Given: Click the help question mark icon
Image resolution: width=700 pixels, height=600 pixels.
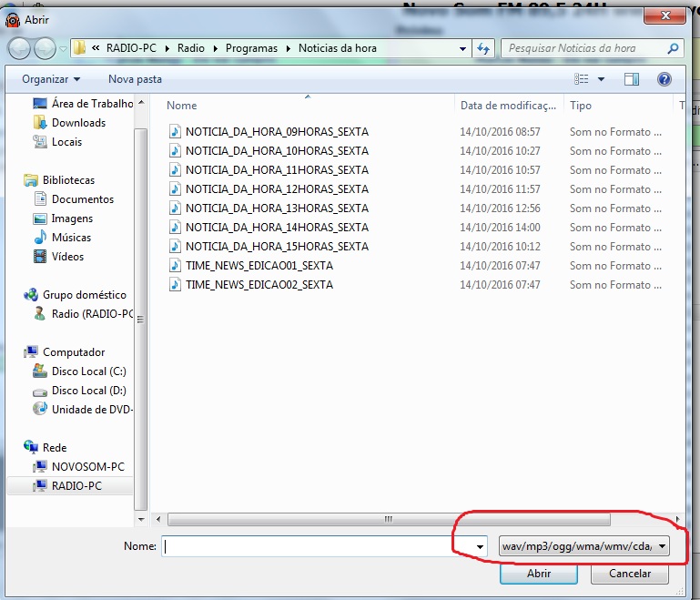Looking at the screenshot, I should point(664,79).
